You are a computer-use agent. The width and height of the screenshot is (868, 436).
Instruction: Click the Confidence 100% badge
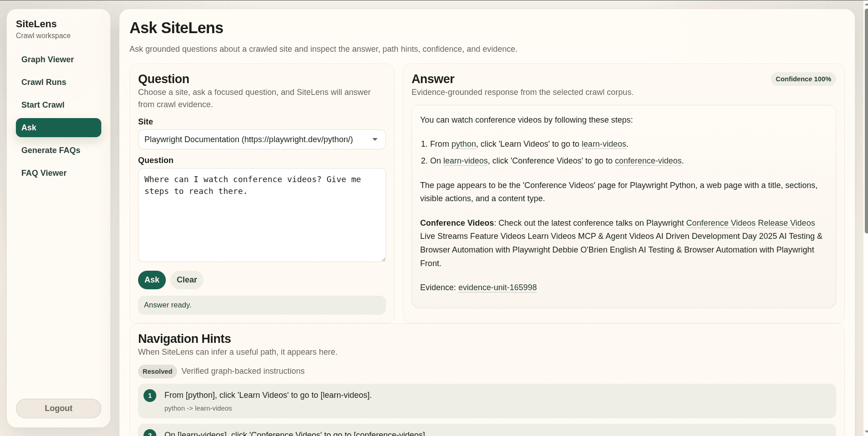click(x=803, y=79)
